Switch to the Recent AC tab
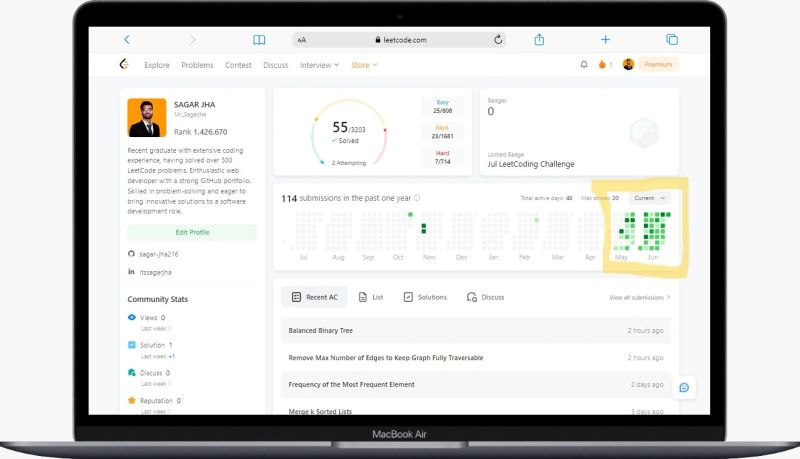Viewport: 800px width, 459px height. tap(314, 297)
